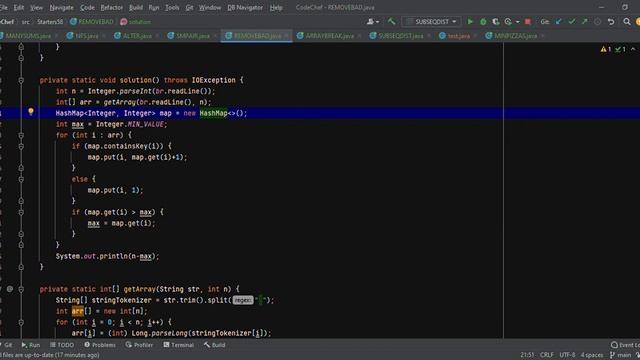Collapse the if (map.containsKey(i)) block fold
The width and height of the screenshot is (640, 360).
point(21,146)
